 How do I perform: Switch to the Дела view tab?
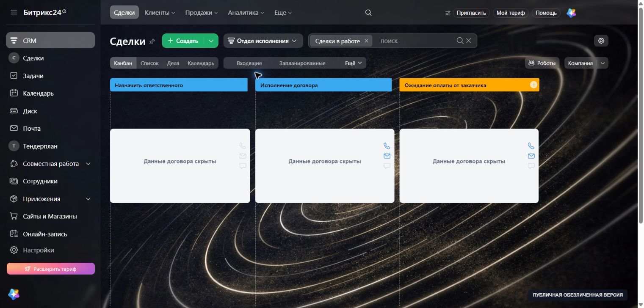click(x=173, y=63)
